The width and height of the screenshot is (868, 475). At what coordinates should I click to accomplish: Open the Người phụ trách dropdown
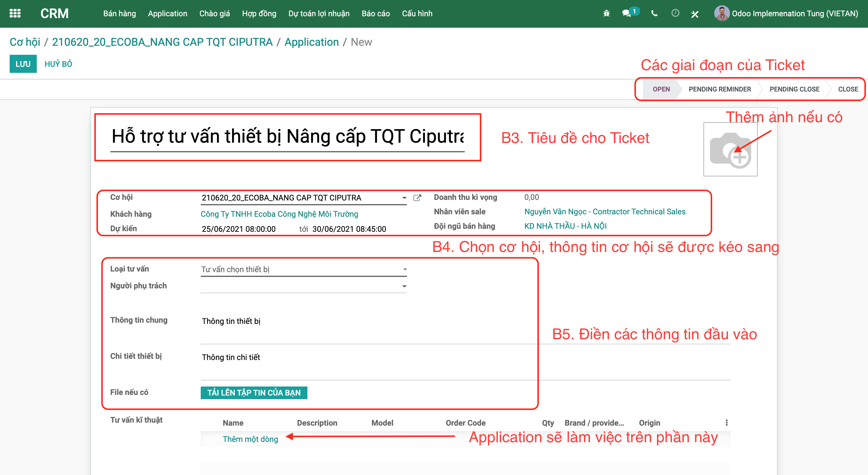point(404,286)
